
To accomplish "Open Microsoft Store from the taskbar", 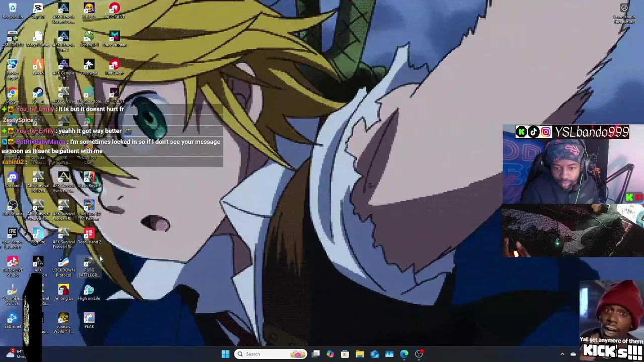I will [x=345, y=354].
